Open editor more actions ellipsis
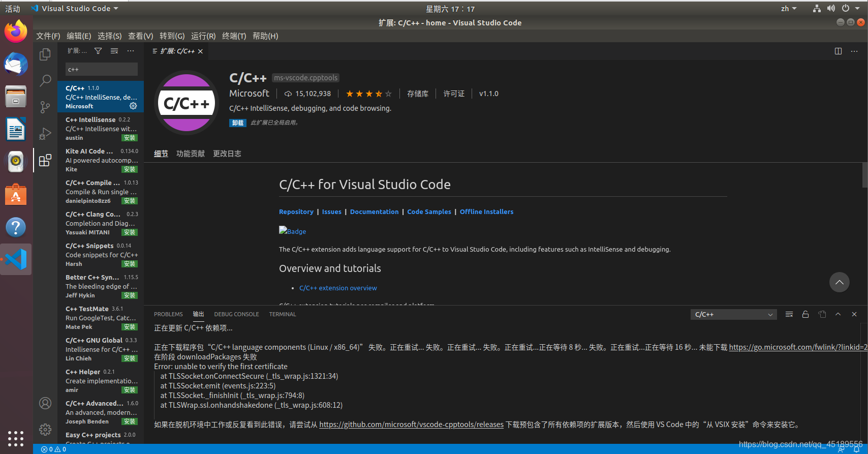This screenshot has height=454, width=868. 854,51
